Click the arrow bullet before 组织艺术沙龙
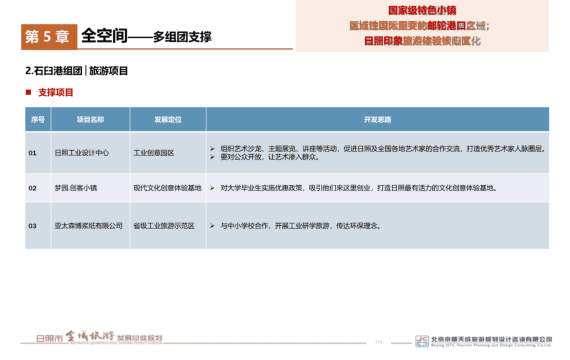The height and width of the screenshot is (360, 570). pos(212,149)
